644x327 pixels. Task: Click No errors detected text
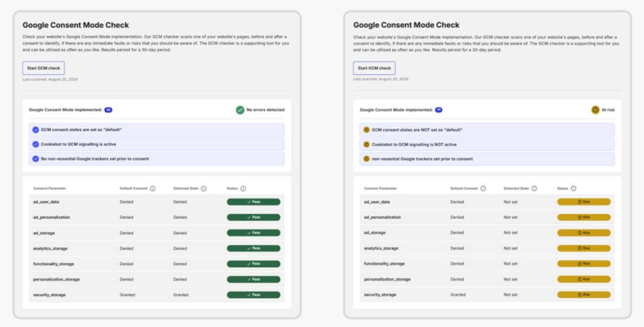[265, 109]
